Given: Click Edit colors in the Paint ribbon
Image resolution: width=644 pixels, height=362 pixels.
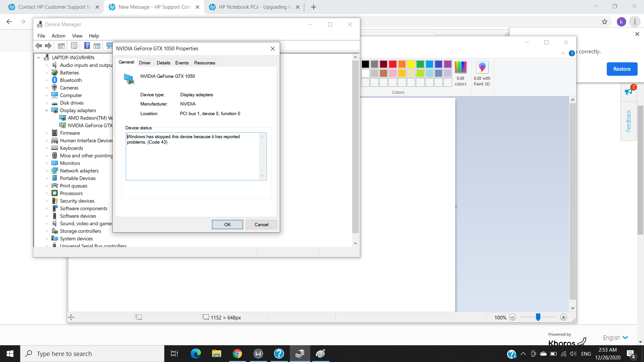Looking at the screenshot, I should (x=461, y=74).
